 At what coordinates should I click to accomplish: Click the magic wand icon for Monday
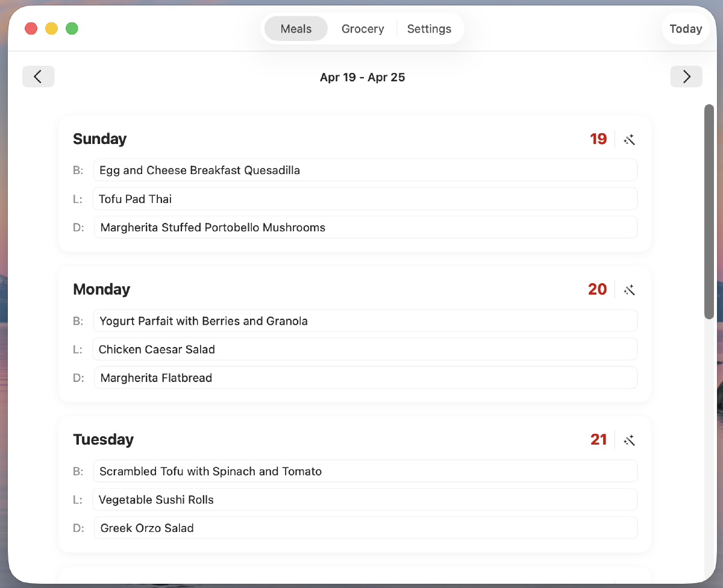(630, 290)
